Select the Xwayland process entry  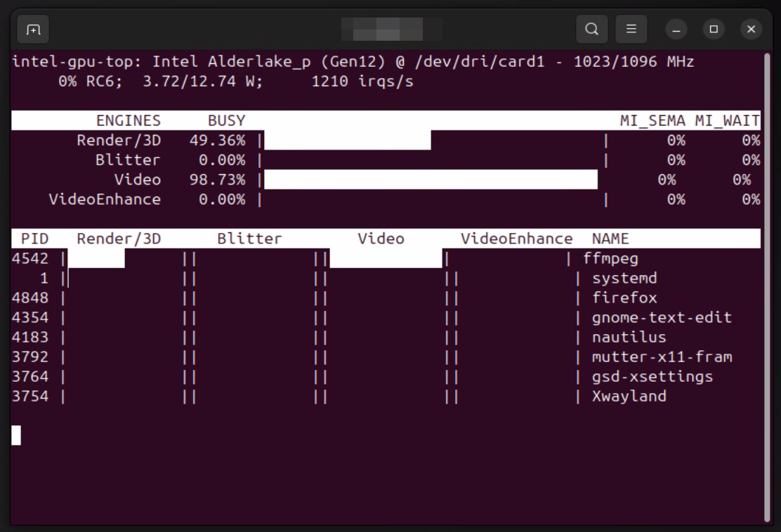(629, 396)
